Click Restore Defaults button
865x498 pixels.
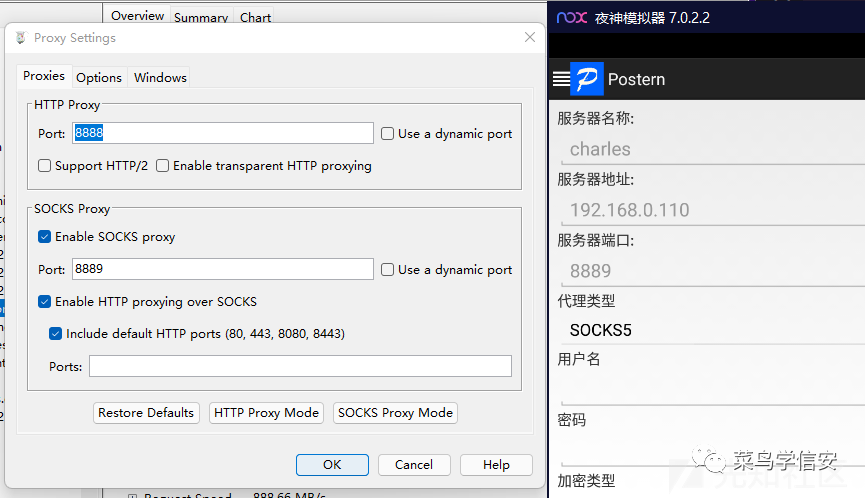pyautogui.click(x=146, y=413)
